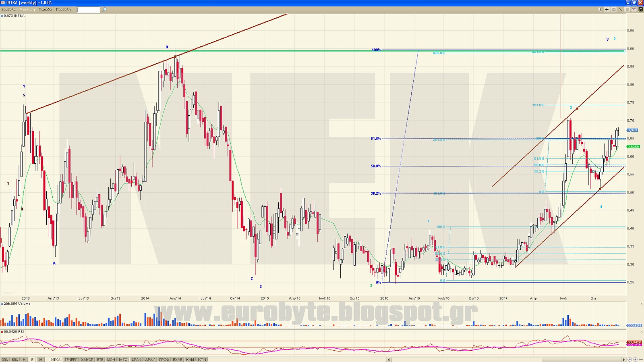The image size is (644, 362).
Task: Activate the crosshair cursor tool
Action: 607,9
